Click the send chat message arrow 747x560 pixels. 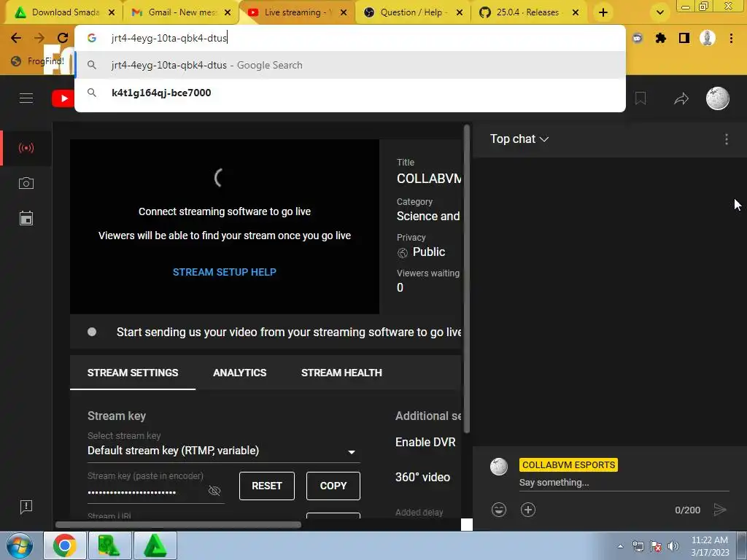[x=720, y=510]
